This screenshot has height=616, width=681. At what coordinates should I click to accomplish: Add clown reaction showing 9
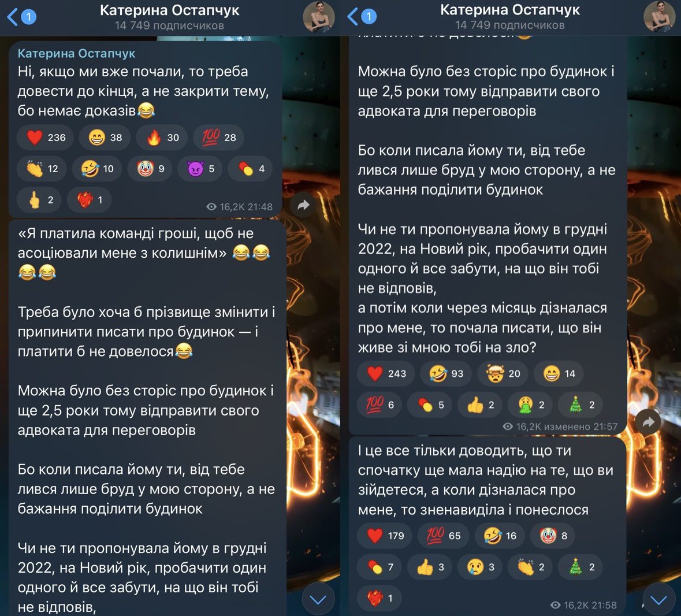click(x=150, y=169)
